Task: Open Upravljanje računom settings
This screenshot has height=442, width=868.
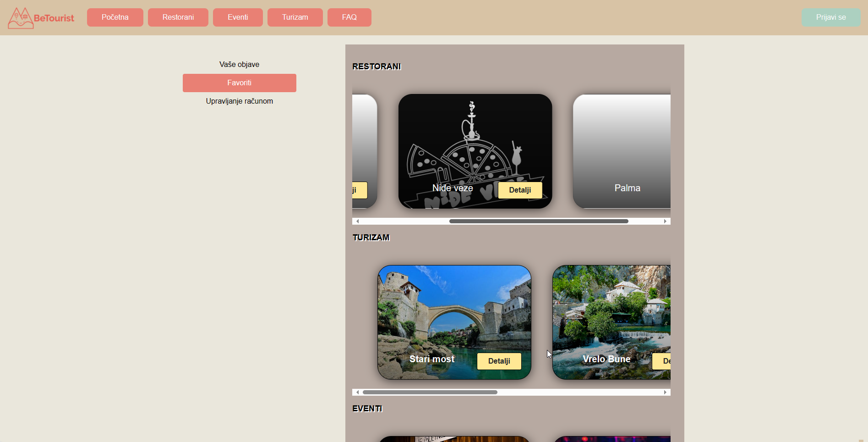Action: (239, 101)
